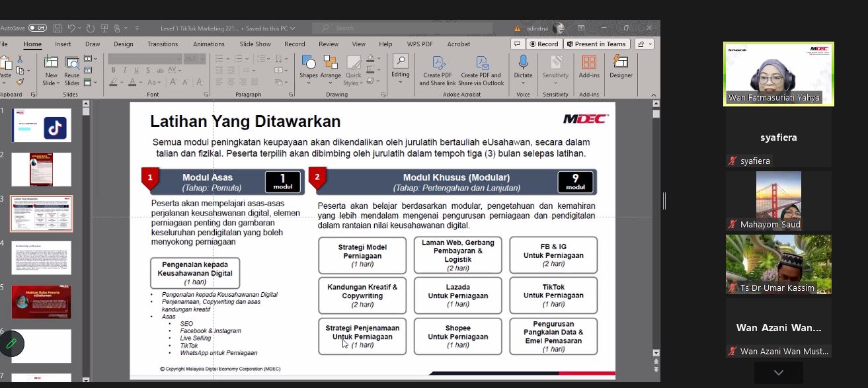
Task: Show more participants with down chevron
Action: pos(779,373)
